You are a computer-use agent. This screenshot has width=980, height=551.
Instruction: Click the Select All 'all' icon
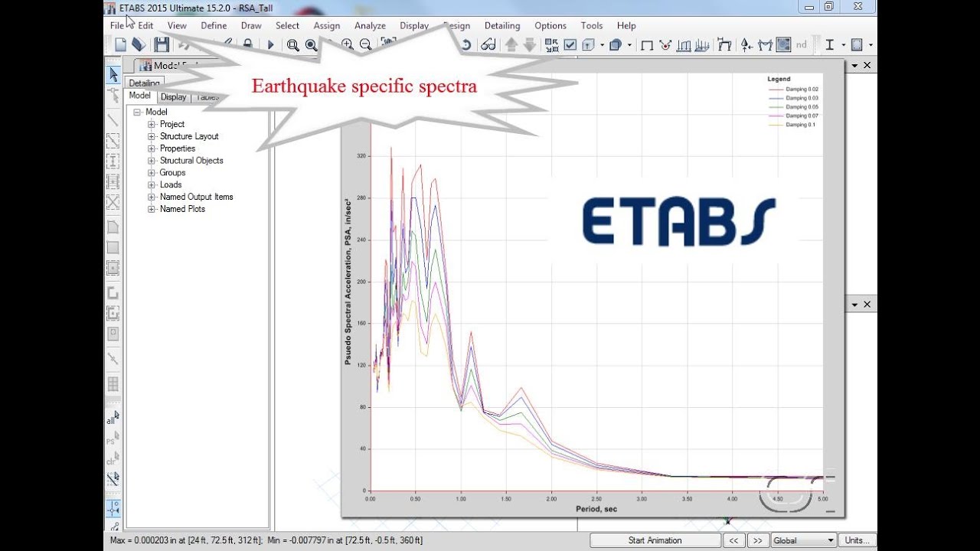(112, 419)
